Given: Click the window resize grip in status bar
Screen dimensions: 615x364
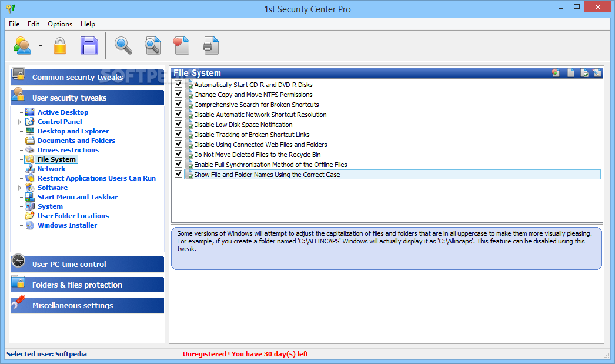Looking at the screenshot, I should pos(606,355).
